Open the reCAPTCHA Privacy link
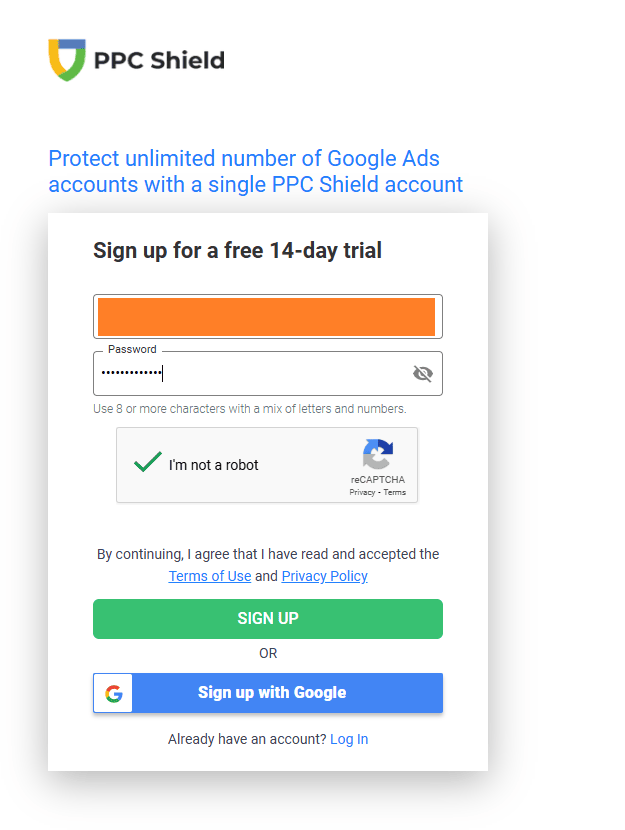Image resolution: width=625 pixels, height=830 pixels. (x=362, y=493)
